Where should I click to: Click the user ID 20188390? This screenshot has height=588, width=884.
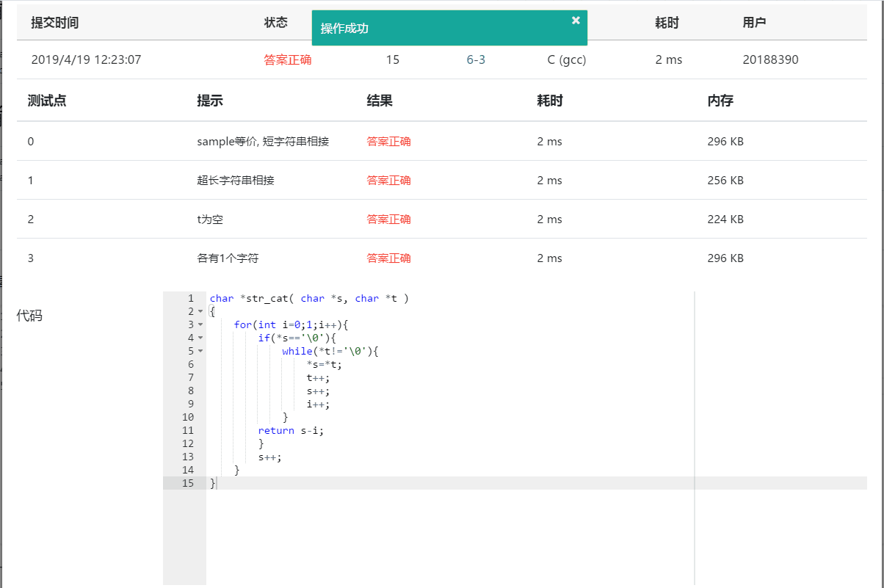(x=770, y=59)
